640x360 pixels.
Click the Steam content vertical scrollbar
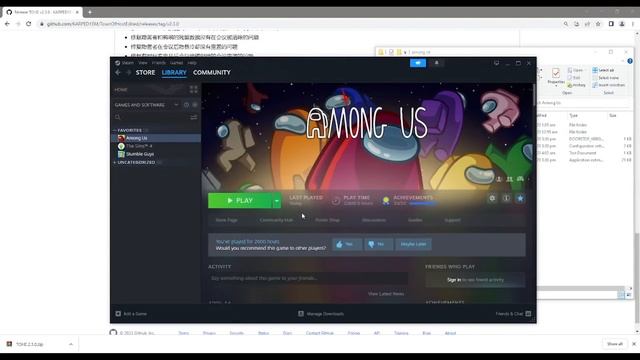(534, 95)
